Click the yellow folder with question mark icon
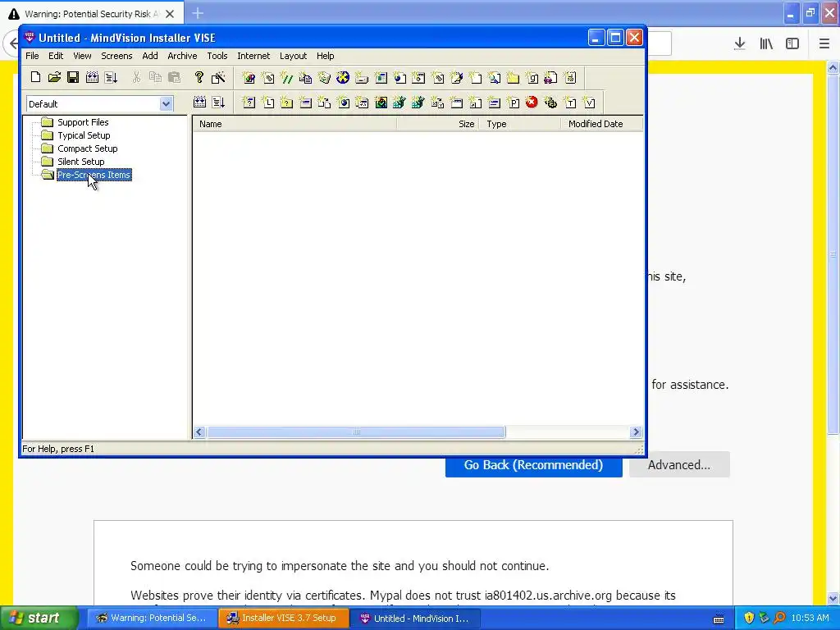The image size is (840, 630). click(286, 103)
